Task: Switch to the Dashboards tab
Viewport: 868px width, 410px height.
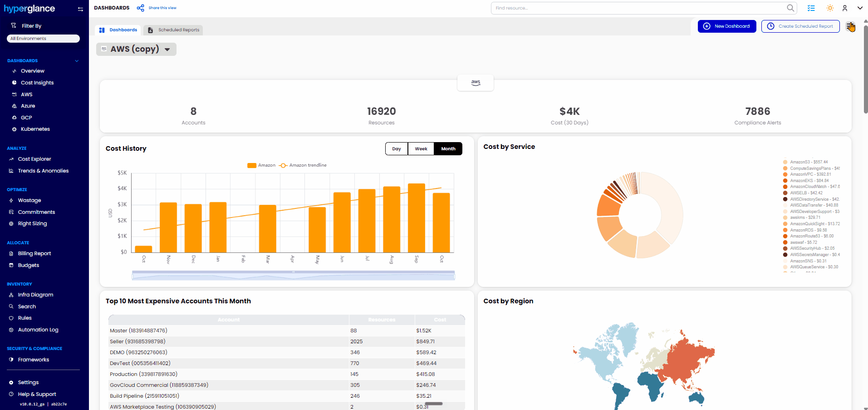Action: coord(118,30)
